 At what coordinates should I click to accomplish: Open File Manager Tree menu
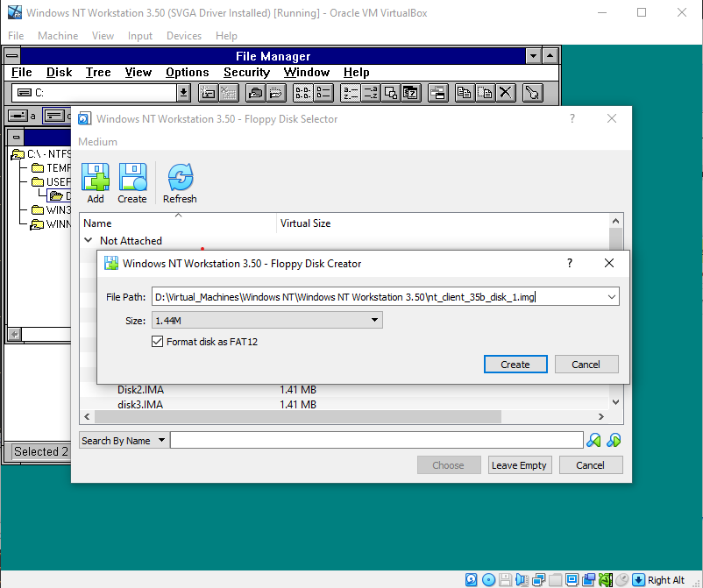coord(98,72)
